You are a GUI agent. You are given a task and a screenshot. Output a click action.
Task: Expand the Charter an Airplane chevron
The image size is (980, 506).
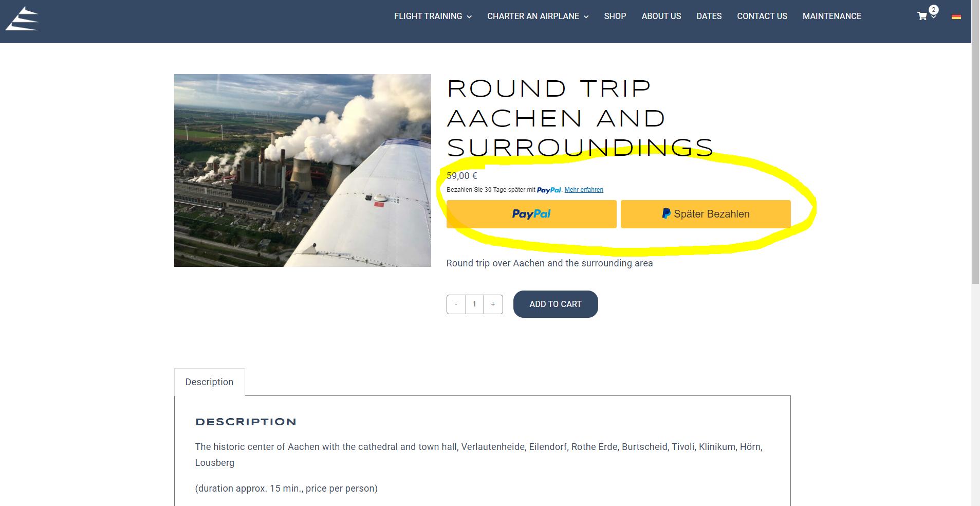tap(586, 17)
